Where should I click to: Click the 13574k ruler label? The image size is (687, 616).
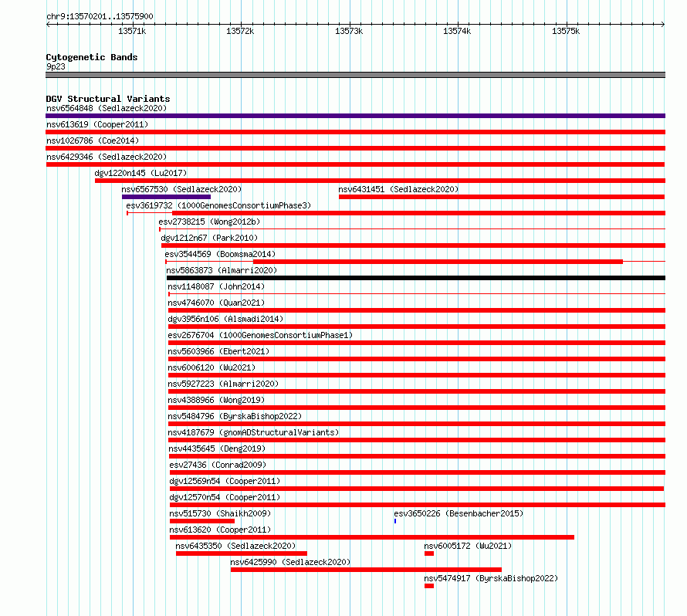pos(457,31)
